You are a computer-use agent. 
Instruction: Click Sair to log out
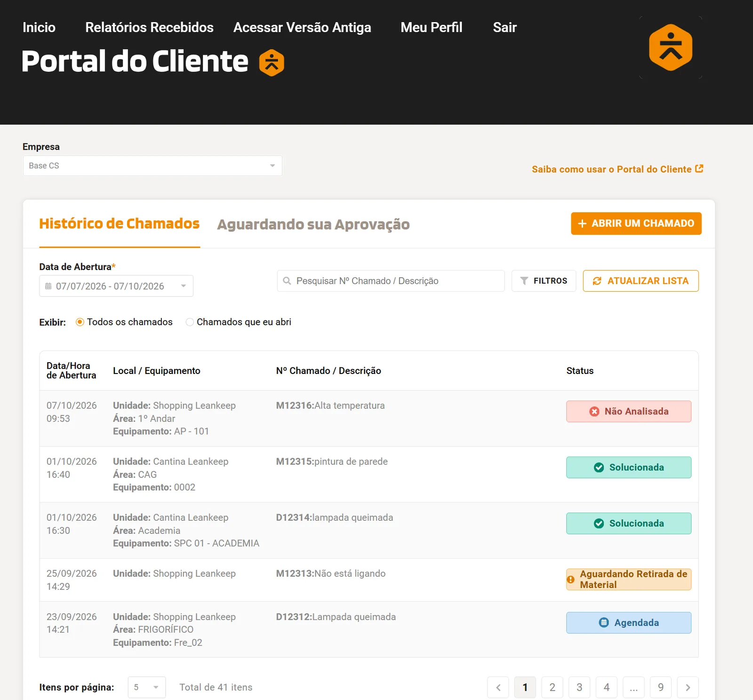(505, 27)
